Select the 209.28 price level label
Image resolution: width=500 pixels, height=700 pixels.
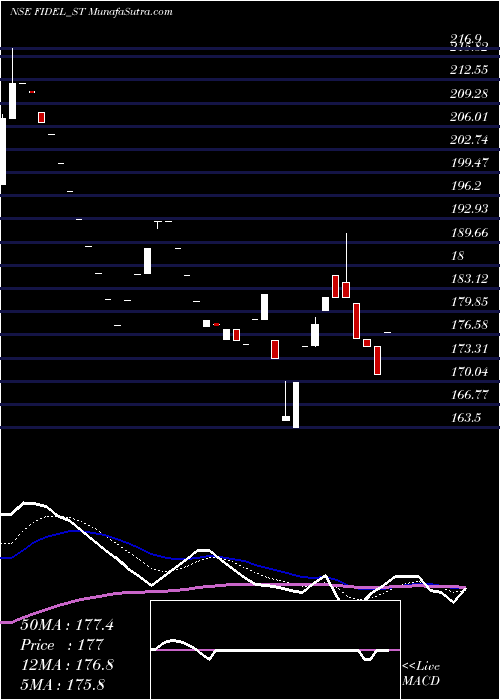tap(469, 93)
